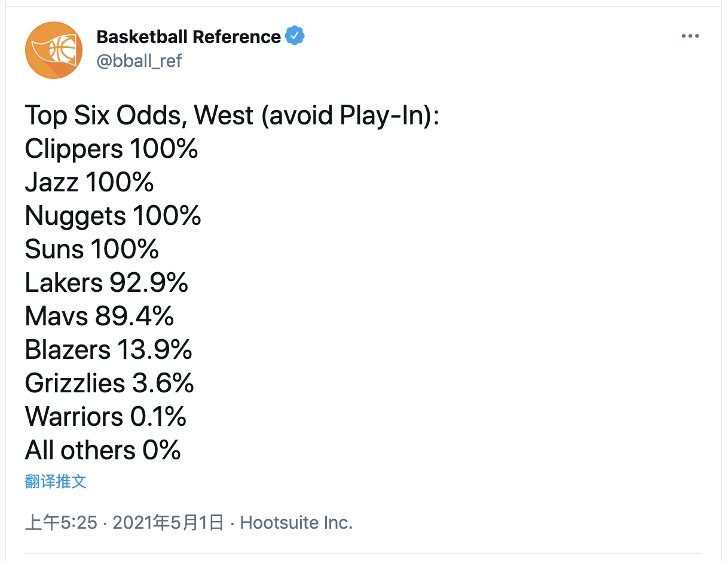Click the Basketball Reference profile avatar
This screenshot has width=728, height=561.
tap(53, 50)
